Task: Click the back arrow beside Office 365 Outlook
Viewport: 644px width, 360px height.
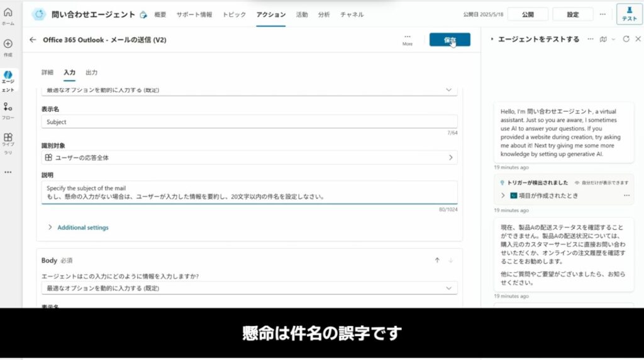Action: 33,40
